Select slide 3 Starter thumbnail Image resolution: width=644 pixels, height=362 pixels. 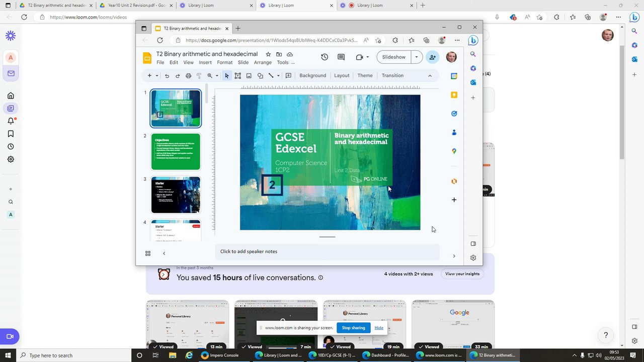[x=176, y=195]
